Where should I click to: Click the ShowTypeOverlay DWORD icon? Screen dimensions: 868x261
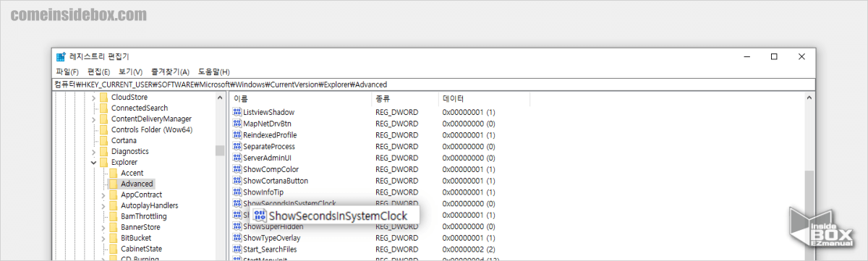click(x=237, y=238)
